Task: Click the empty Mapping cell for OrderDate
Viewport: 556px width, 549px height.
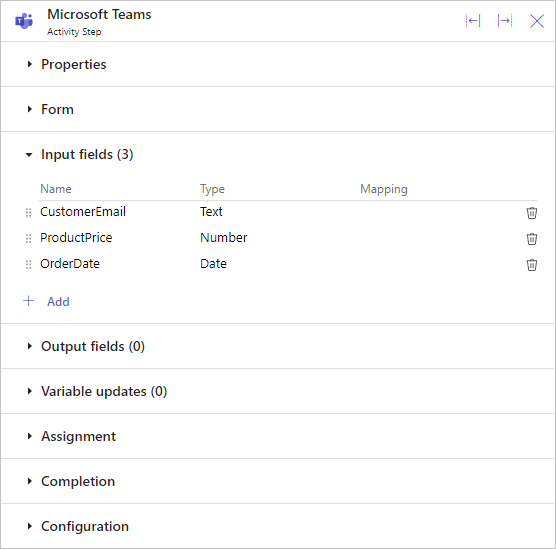Action: coord(440,264)
